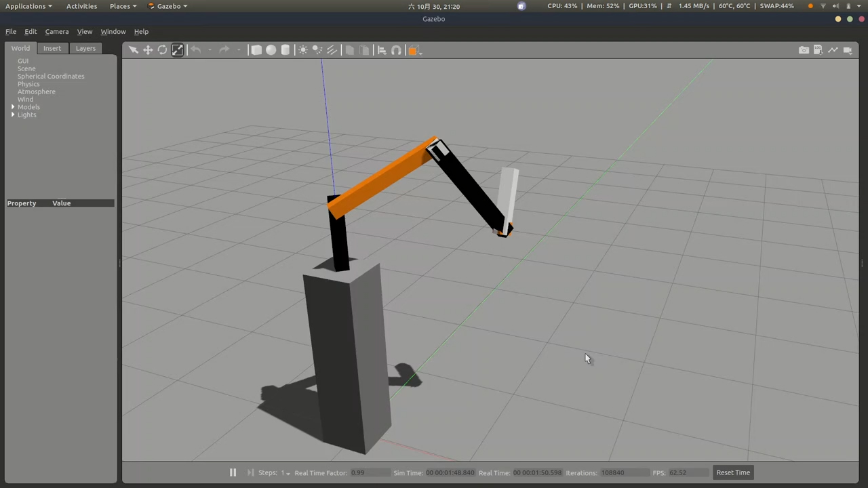Insert a sphere shape
868x488 pixels.
(271, 50)
